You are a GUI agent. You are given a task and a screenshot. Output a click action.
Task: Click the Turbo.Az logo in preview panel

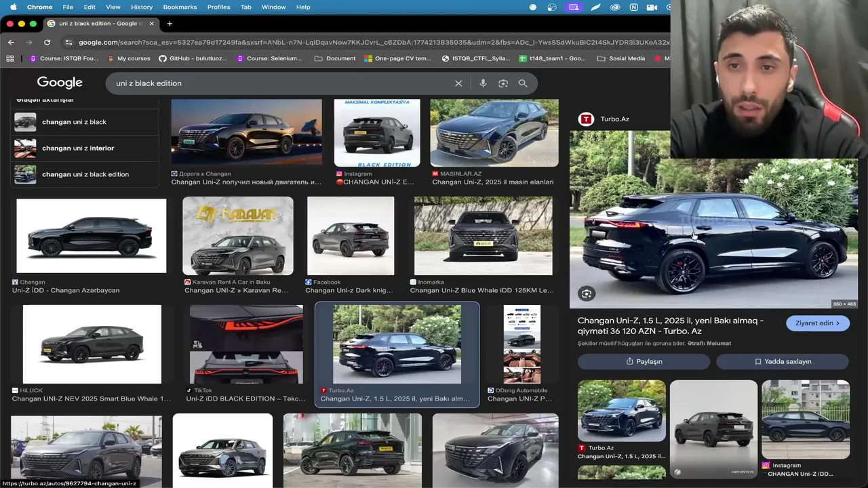pos(586,119)
